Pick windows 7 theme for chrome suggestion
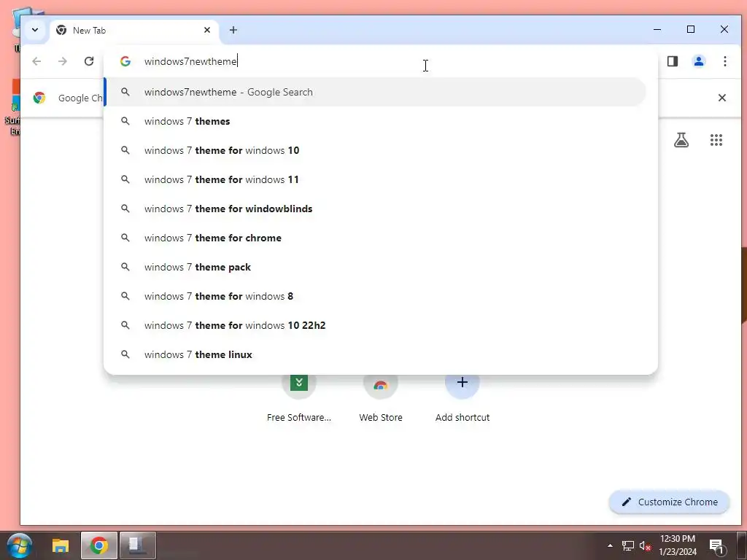The height and width of the screenshot is (560, 747). pyautogui.click(x=375, y=238)
